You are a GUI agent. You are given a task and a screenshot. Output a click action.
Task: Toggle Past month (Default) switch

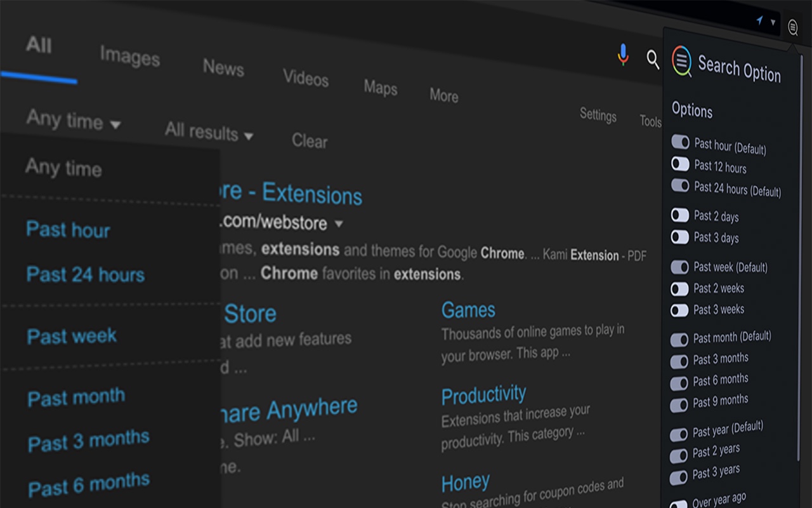679,340
